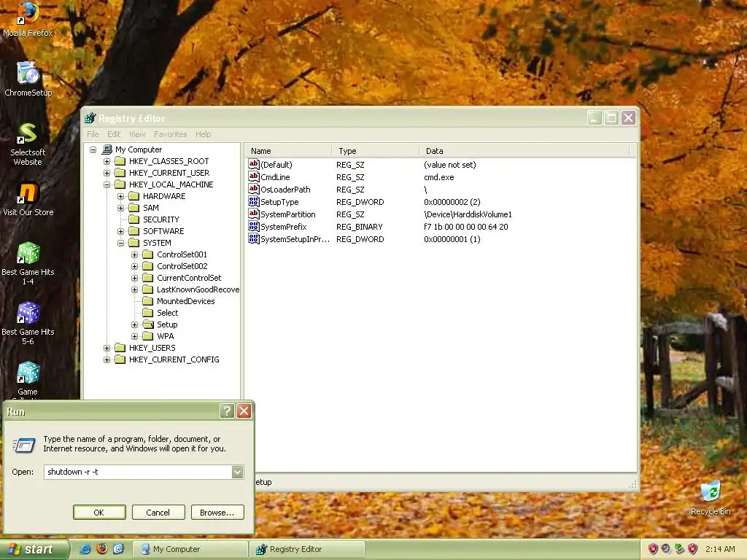747x560 pixels.
Task: Click SystemPartition string value icon
Action: pos(253,214)
